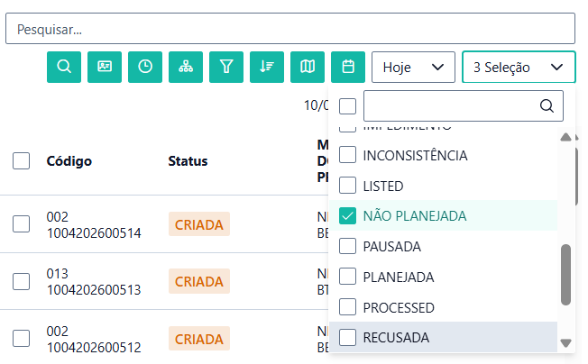Click the Status column header

point(188,161)
